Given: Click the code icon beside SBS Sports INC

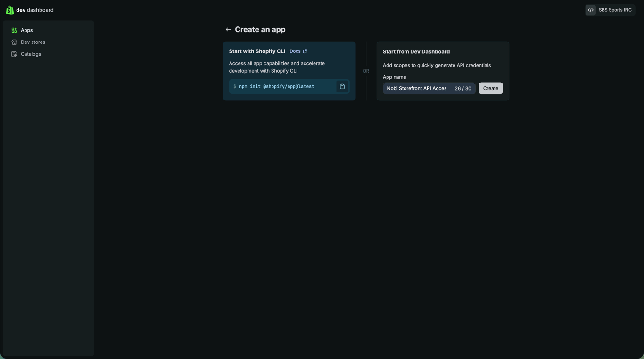Looking at the screenshot, I should 591,10.
